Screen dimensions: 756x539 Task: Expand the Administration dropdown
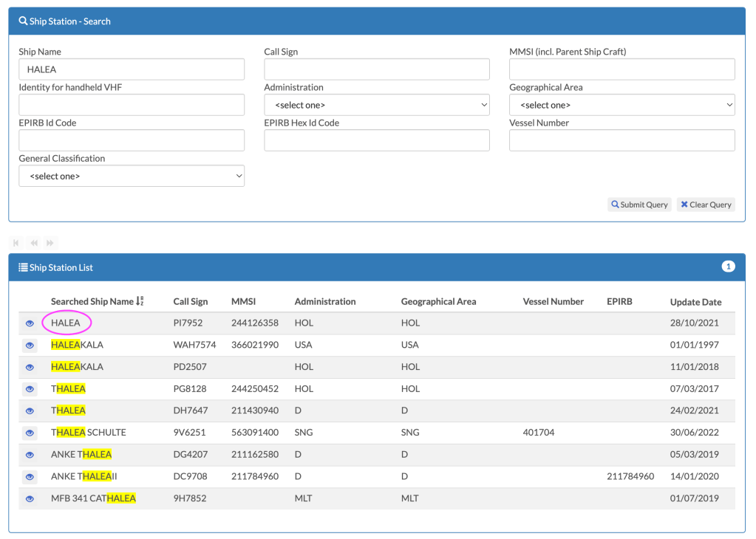(x=377, y=105)
